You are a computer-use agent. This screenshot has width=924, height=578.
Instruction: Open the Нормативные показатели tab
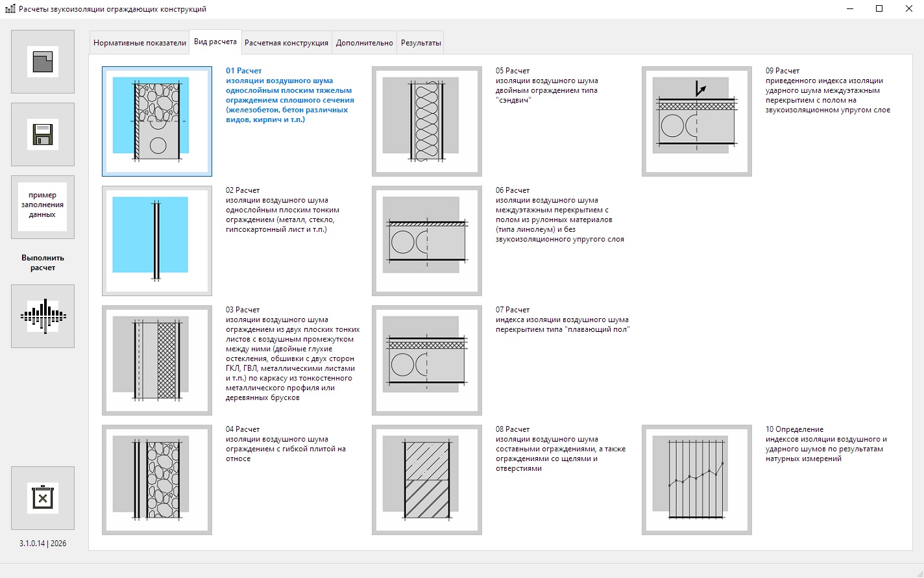[x=140, y=43]
